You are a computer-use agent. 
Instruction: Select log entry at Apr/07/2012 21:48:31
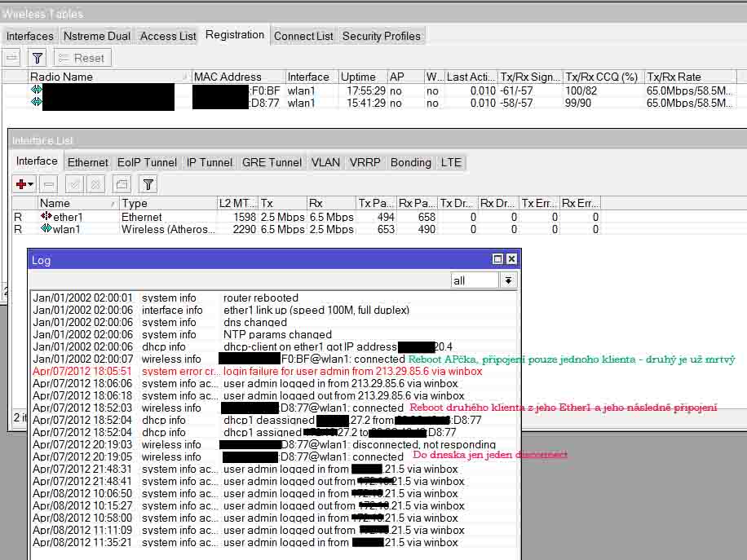coord(274,469)
